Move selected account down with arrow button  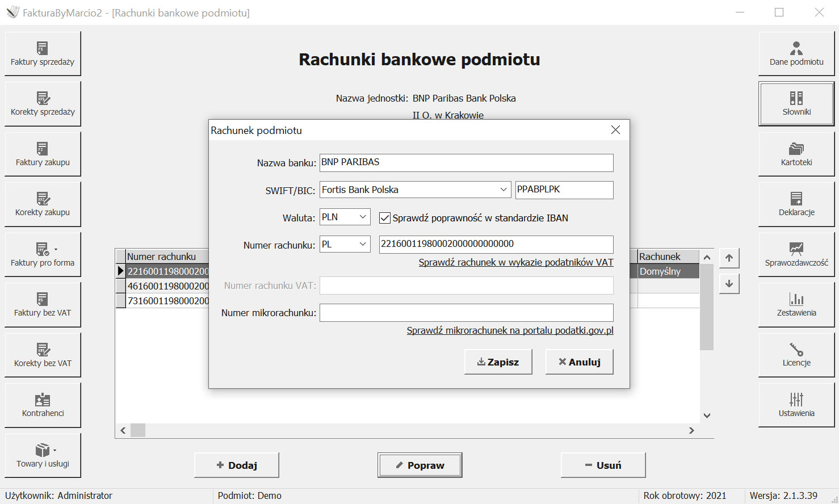click(x=729, y=283)
